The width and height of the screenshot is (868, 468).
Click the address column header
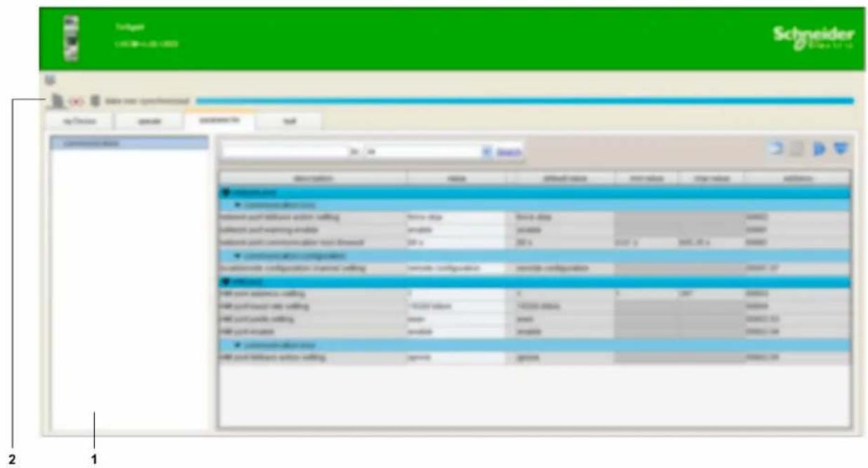796,179
